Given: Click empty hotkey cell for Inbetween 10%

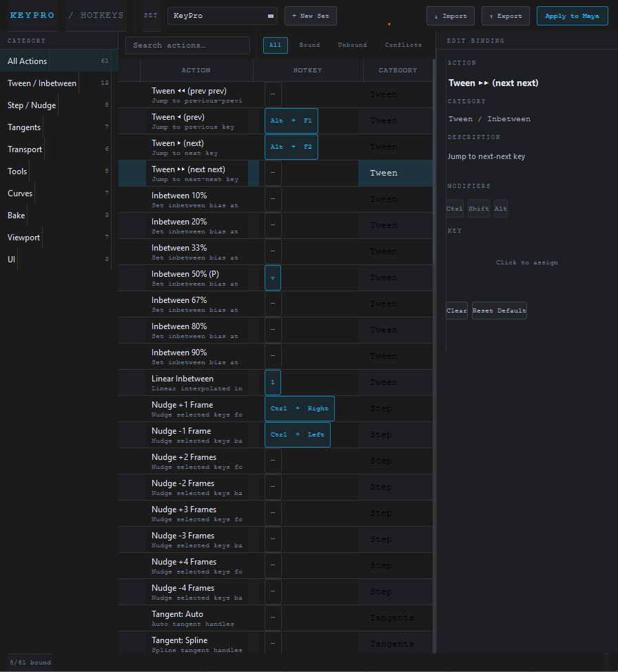Looking at the screenshot, I should tap(273, 199).
